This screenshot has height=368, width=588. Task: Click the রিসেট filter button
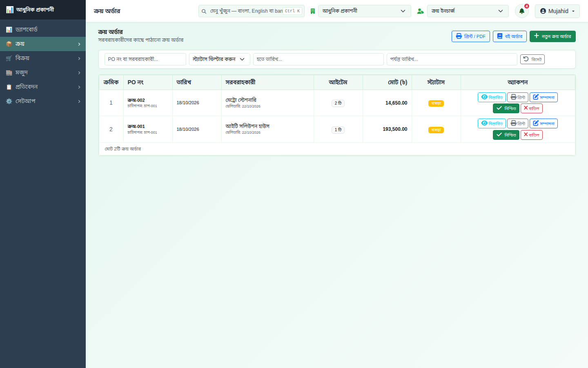(532, 59)
